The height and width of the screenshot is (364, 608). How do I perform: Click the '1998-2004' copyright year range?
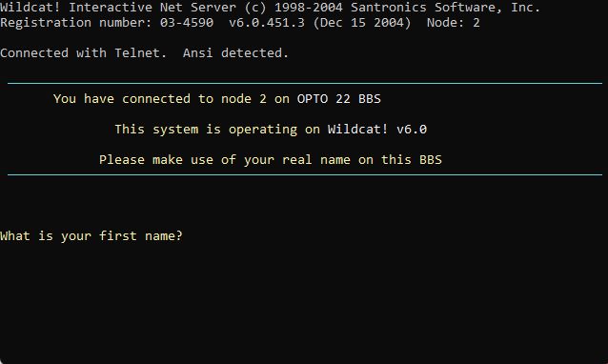(309, 8)
